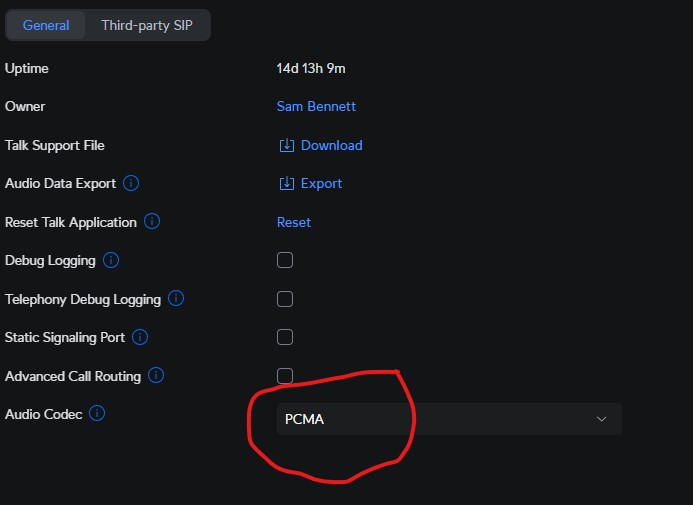The width and height of the screenshot is (693, 505).
Task: Click info icon beside Reset Talk Application
Action: tap(152, 222)
